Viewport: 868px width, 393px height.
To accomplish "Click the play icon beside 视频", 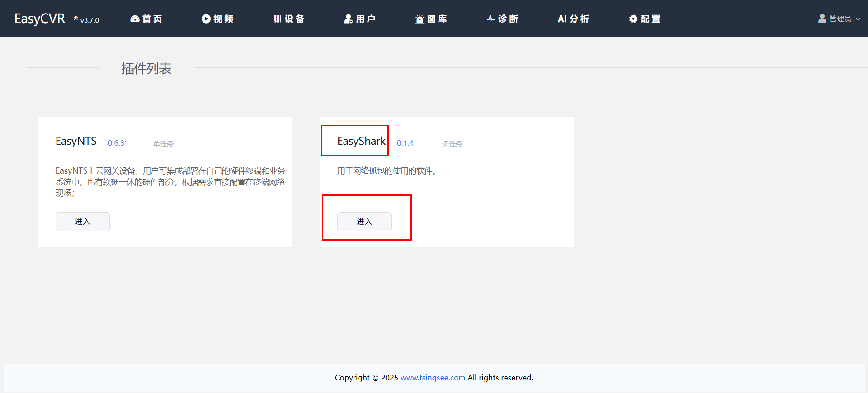I will [x=206, y=19].
